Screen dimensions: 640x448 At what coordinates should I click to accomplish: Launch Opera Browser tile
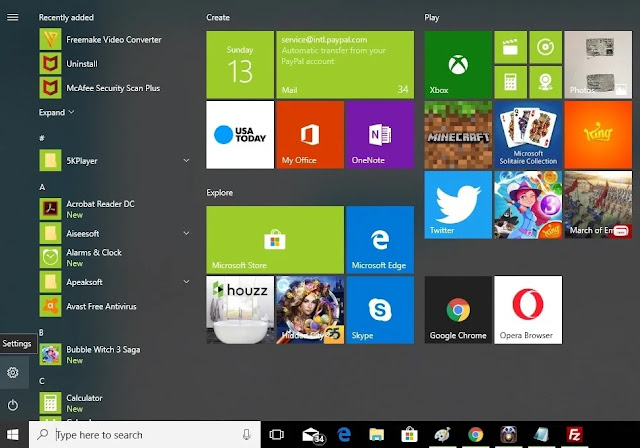528,310
